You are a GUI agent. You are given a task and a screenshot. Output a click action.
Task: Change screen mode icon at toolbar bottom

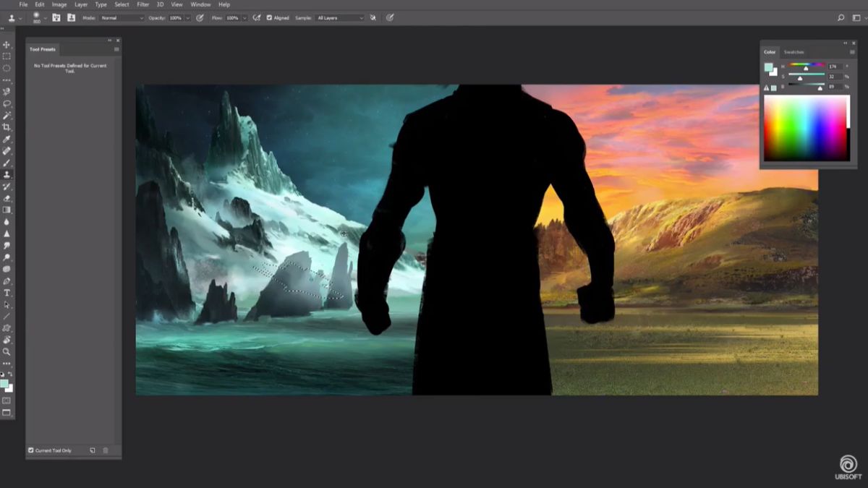click(7, 413)
